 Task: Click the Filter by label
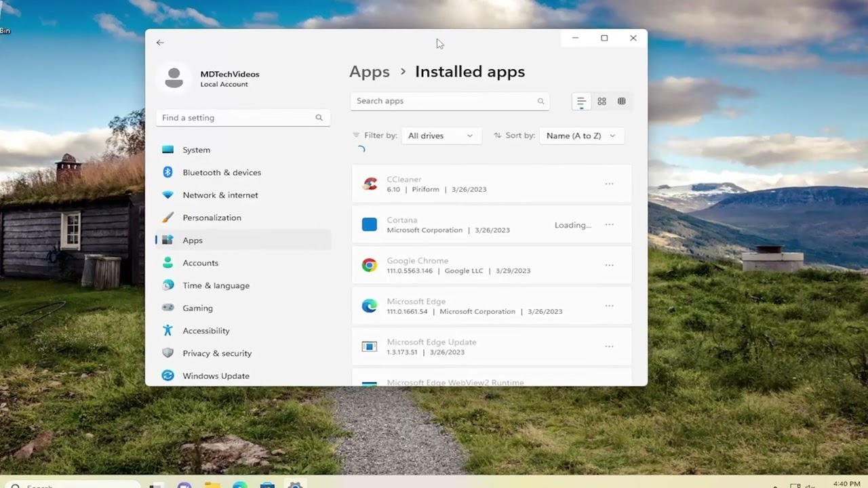tap(380, 136)
